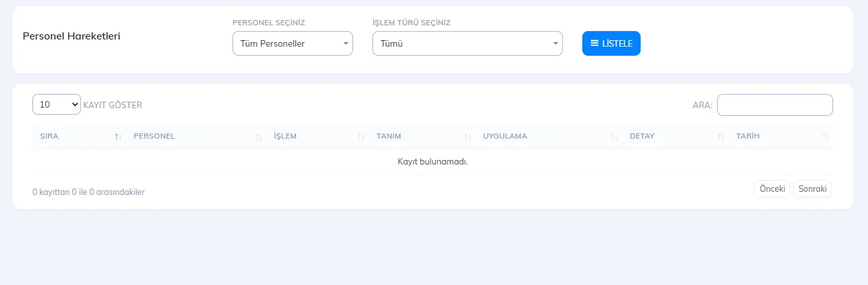The image size is (868, 285).
Task: Click the LİSTELE button
Action: coord(611,43)
